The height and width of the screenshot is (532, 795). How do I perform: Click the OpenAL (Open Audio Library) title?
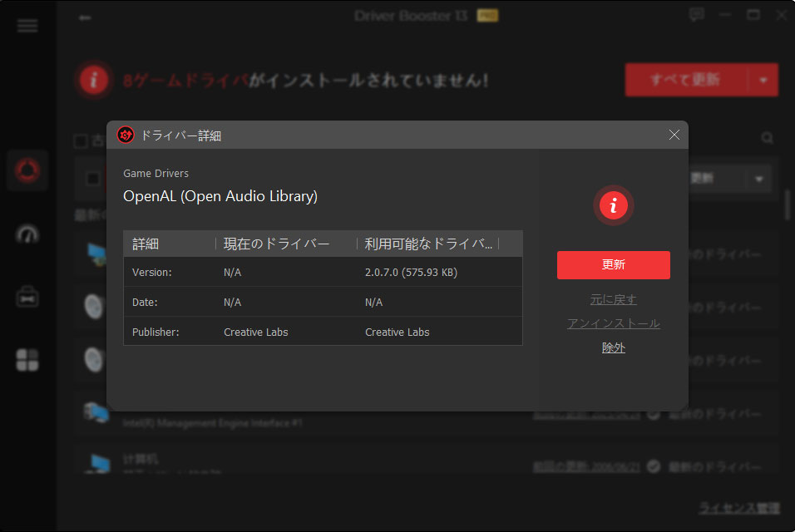click(x=220, y=196)
